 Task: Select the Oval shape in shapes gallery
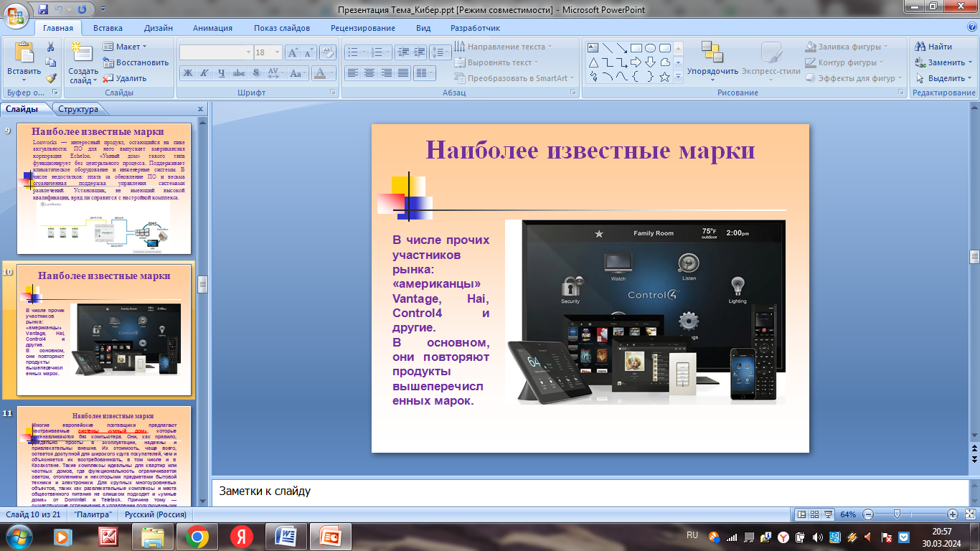pyautogui.click(x=651, y=48)
